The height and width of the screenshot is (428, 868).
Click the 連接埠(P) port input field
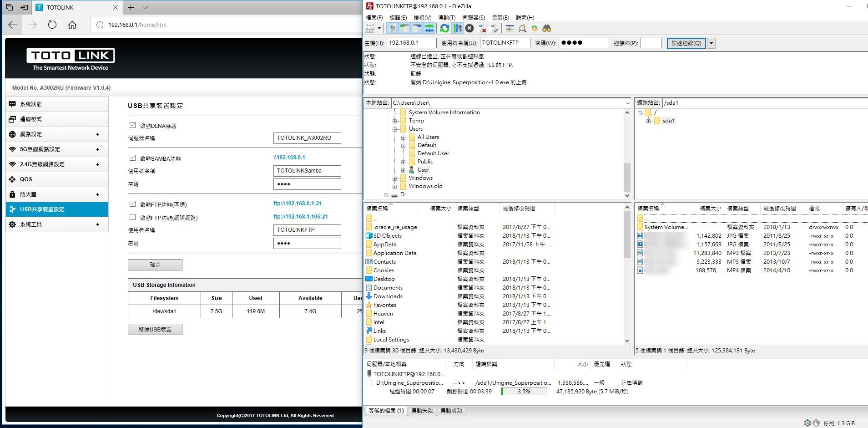click(651, 43)
